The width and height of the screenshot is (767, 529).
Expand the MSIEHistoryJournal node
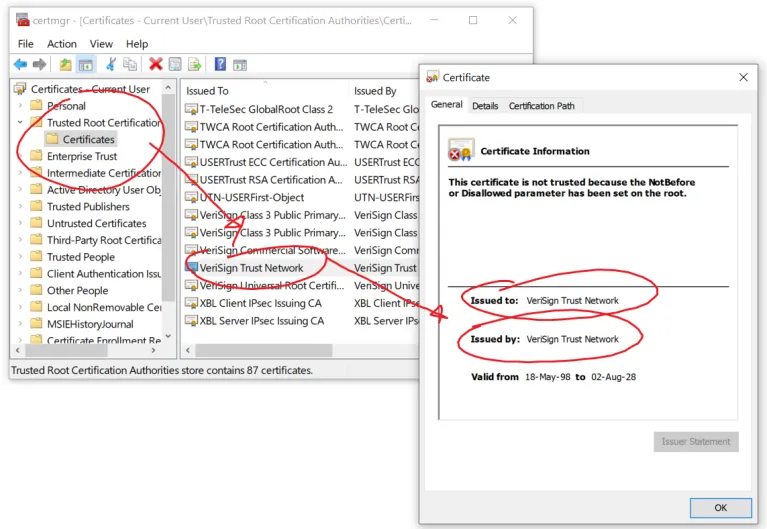click(20, 324)
